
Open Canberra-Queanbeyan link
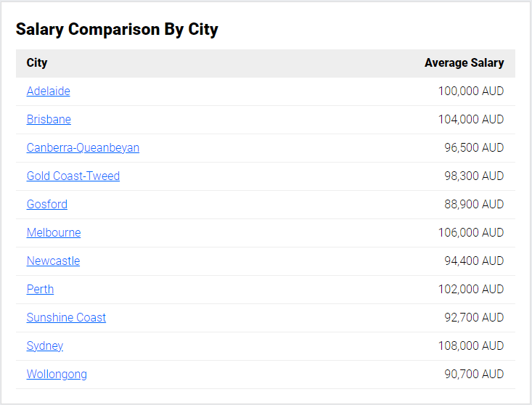click(83, 148)
